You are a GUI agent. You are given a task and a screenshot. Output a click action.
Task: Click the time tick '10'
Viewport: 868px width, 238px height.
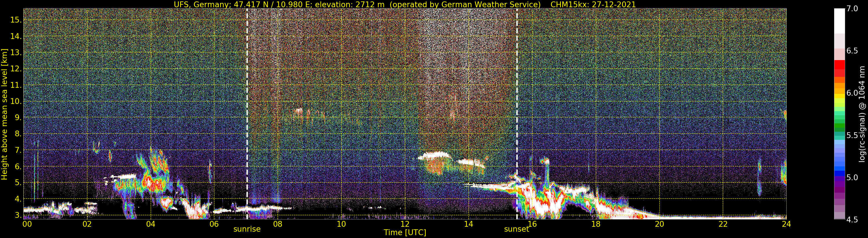click(341, 224)
